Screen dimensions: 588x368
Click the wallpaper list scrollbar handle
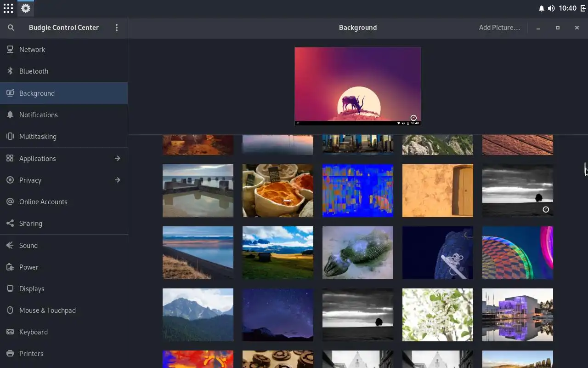click(x=585, y=168)
